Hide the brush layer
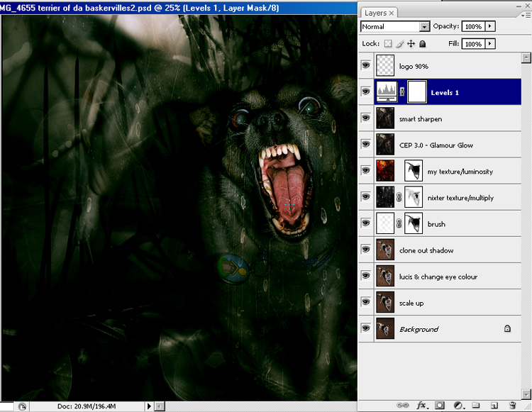This screenshot has width=532, height=412. (366, 223)
